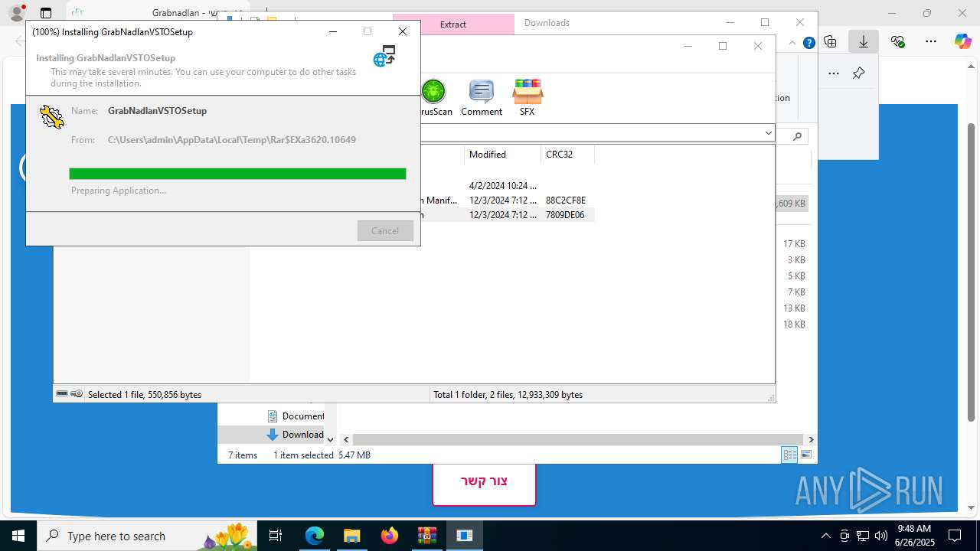Click the 17 KB file size entry
980x551 pixels.
pos(794,244)
